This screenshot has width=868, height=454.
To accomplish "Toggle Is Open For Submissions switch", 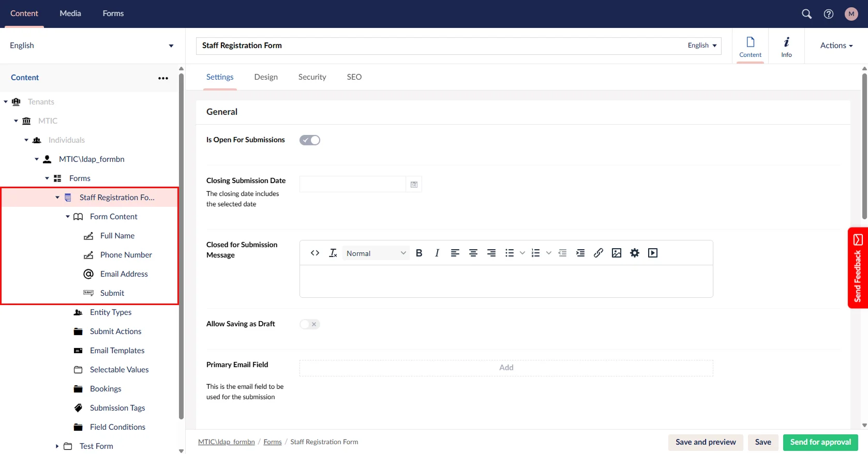I will pos(310,140).
